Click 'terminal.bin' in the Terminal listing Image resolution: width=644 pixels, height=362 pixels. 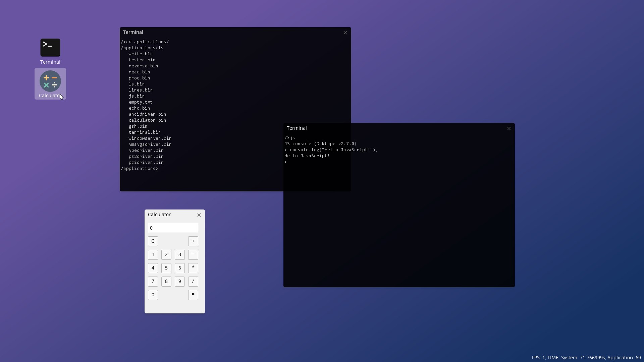coord(145,132)
